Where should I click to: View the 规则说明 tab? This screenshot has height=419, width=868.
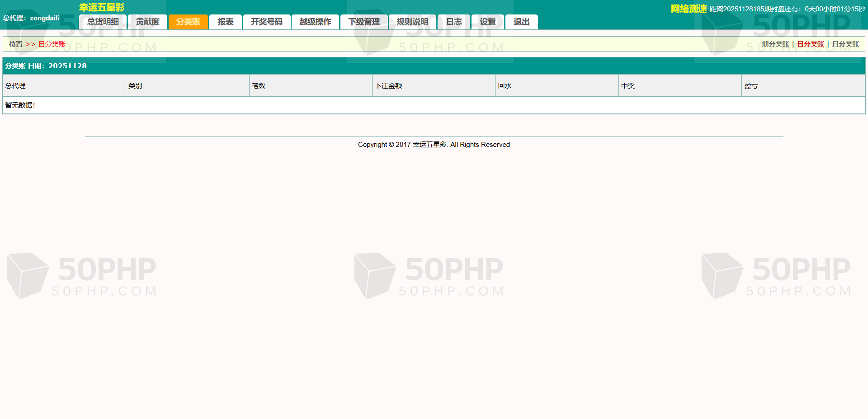(x=412, y=22)
